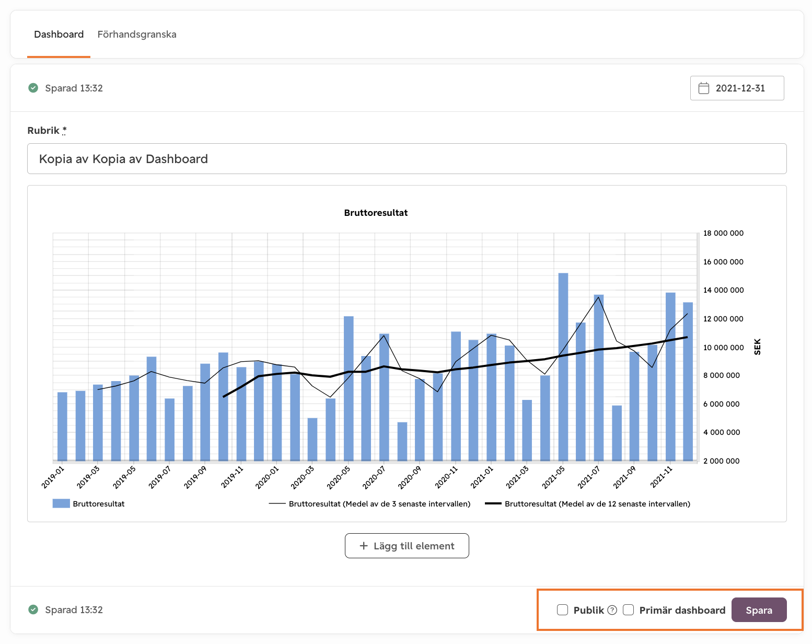Click the 2021-11 x-axis label
Screen dimensions: 812x644
[662, 477]
